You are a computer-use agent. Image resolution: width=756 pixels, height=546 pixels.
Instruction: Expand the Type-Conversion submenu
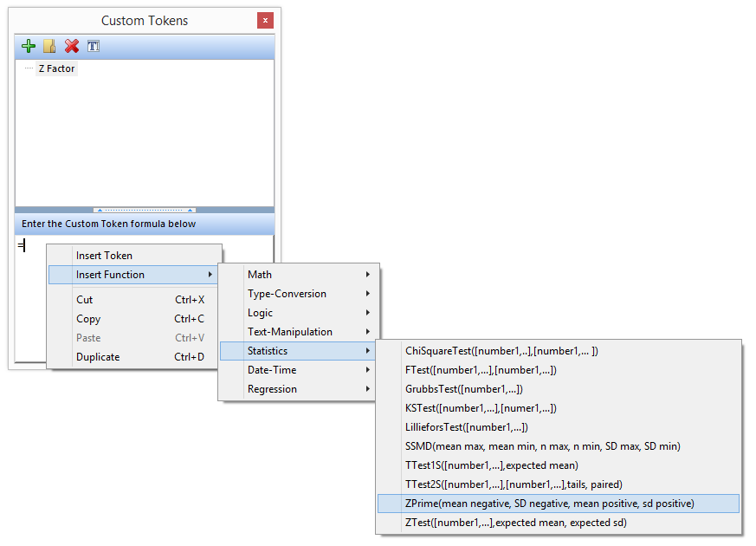(287, 294)
